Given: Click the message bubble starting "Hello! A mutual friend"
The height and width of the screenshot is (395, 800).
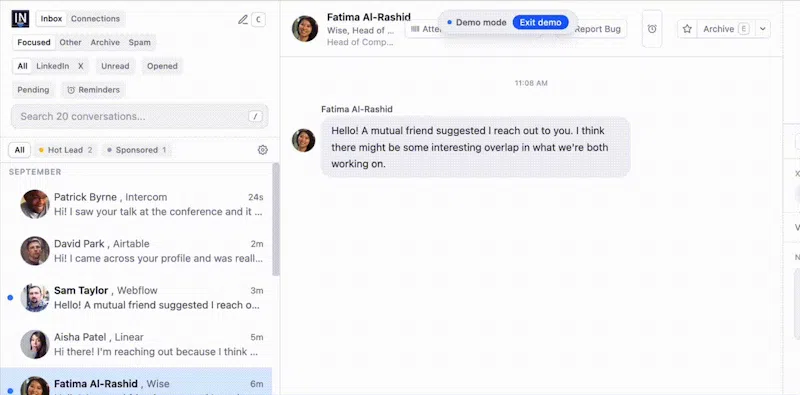Looking at the screenshot, I should point(475,147).
